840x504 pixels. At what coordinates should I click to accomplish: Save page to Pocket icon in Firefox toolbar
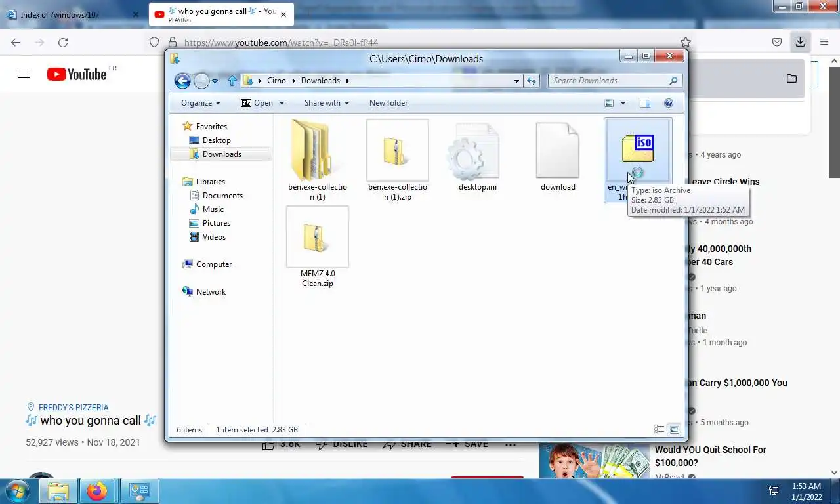tap(777, 42)
